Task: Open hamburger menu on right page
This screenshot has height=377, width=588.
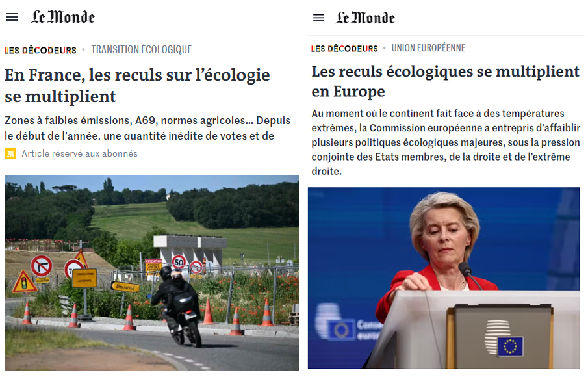Action: [x=319, y=18]
